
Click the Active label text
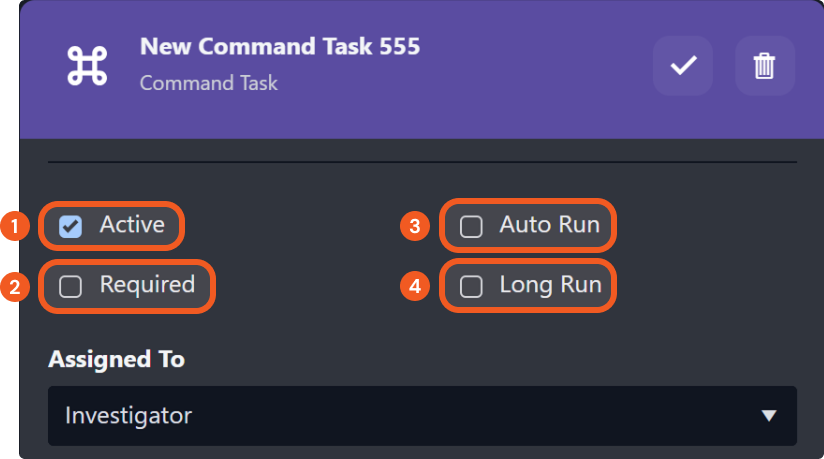(131, 225)
